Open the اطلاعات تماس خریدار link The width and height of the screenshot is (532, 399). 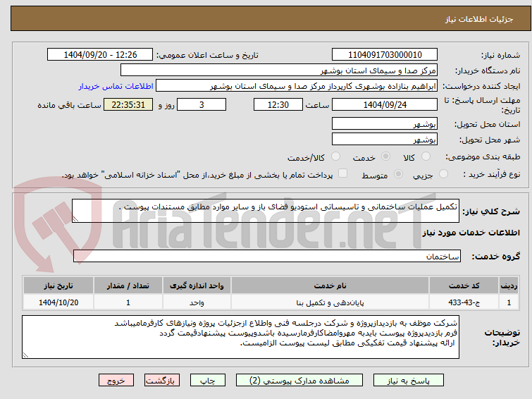[116, 86]
